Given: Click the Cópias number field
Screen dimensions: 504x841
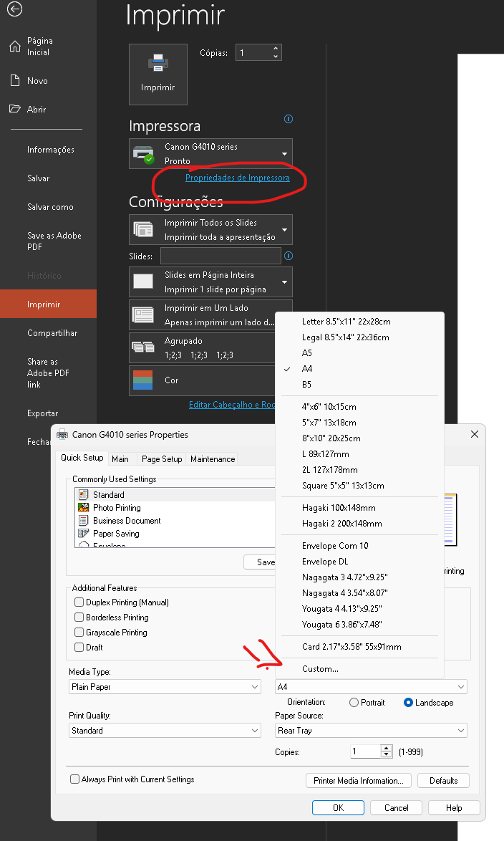Looking at the screenshot, I should [x=253, y=52].
